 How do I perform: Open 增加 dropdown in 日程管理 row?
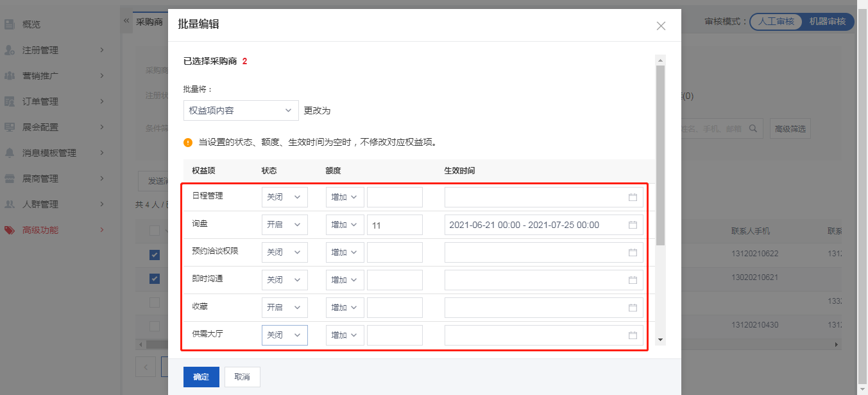pyautogui.click(x=345, y=197)
